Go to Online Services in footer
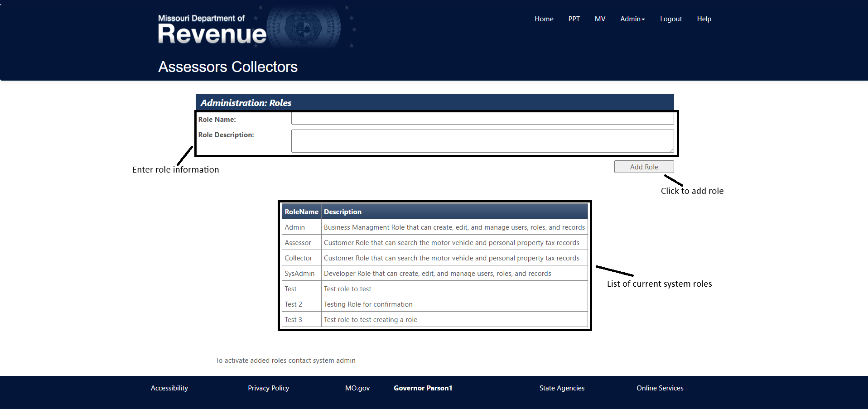868x409 pixels. tap(660, 388)
